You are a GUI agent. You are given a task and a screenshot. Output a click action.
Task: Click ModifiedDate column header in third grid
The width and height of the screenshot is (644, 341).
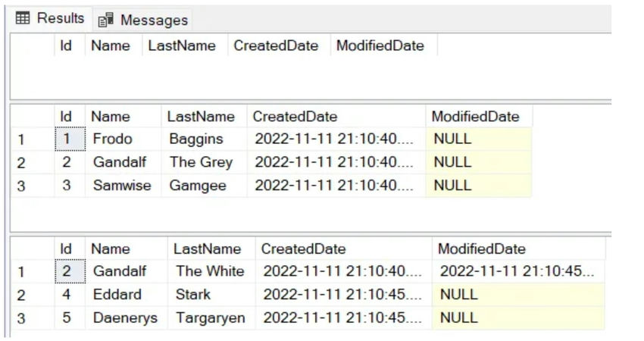[481, 249]
